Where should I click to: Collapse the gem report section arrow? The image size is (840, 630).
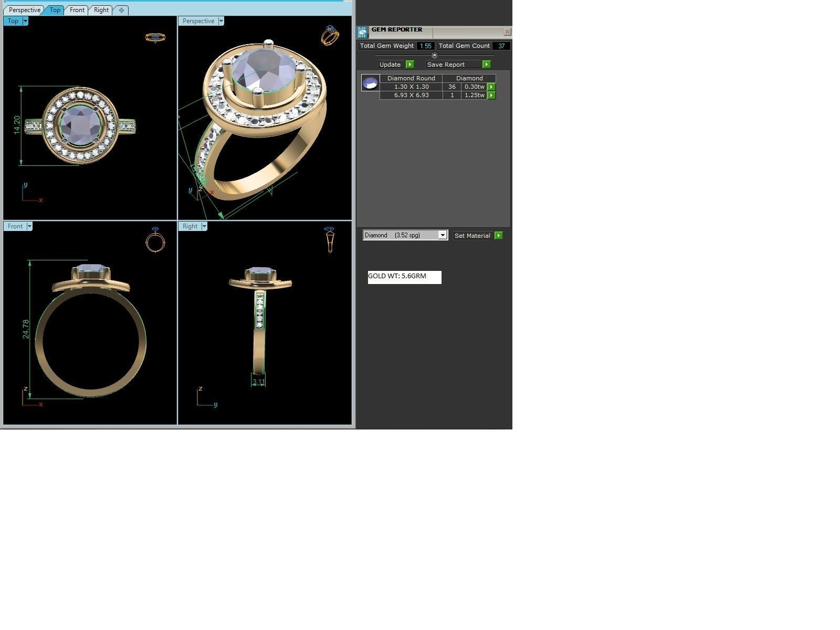(x=434, y=55)
